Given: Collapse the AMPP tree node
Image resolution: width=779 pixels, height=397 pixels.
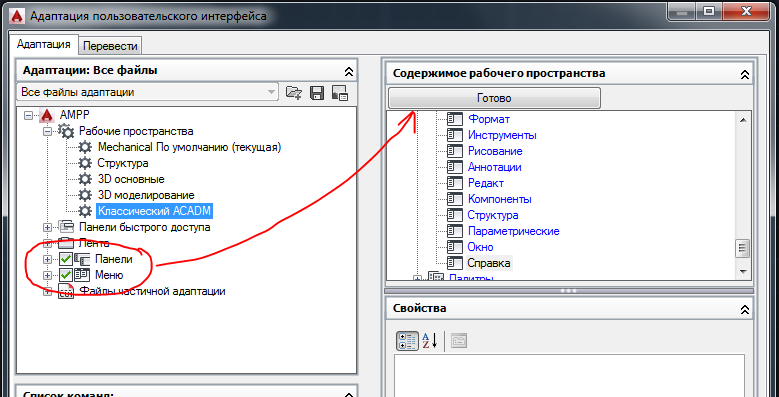Looking at the screenshot, I should 28,115.
